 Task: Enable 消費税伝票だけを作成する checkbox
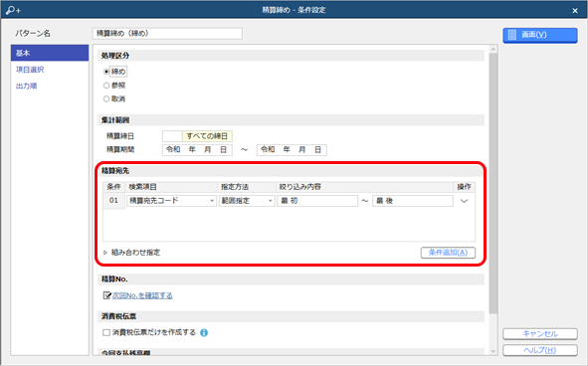pos(106,332)
